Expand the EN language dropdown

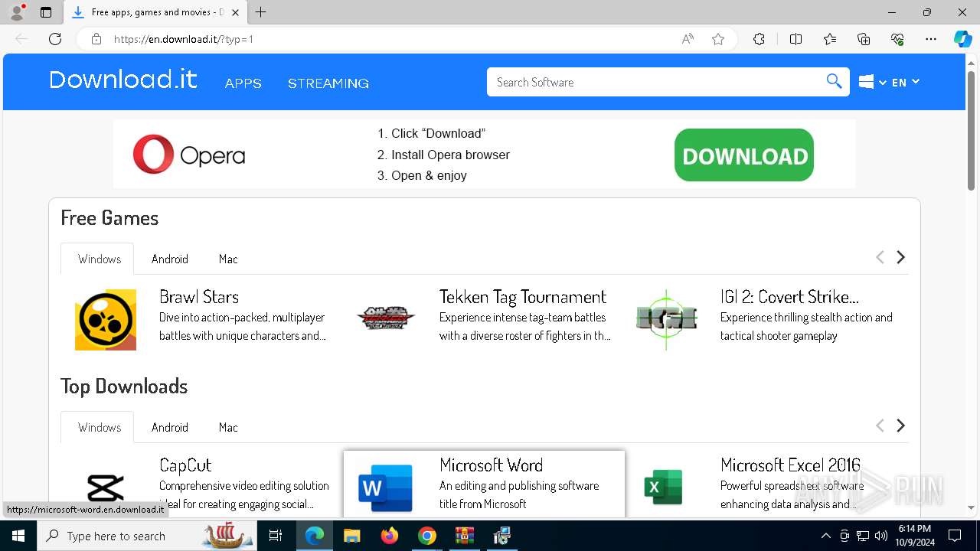pyautogui.click(x=906, y=82)
